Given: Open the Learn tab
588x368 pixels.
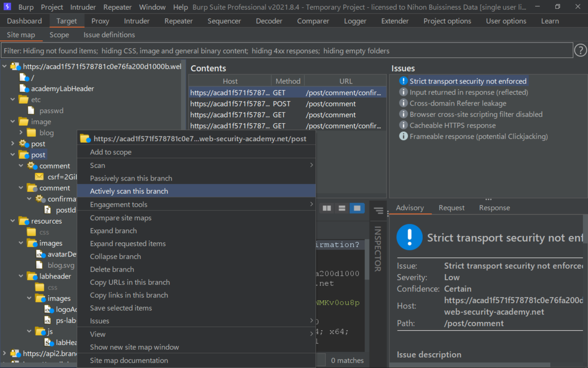Looking at the screenshot, I should pyautogui.click(x=550, y=21).
